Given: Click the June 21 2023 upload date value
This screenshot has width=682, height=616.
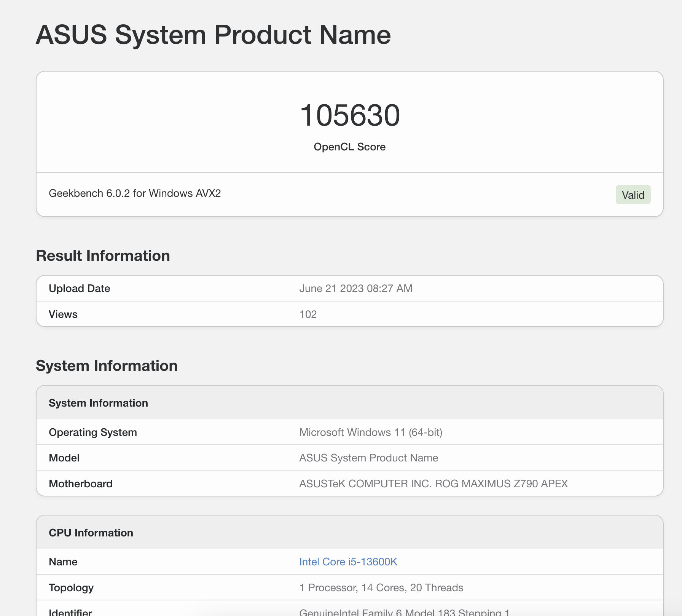Looking at the screenshot, I should [356, 288].
